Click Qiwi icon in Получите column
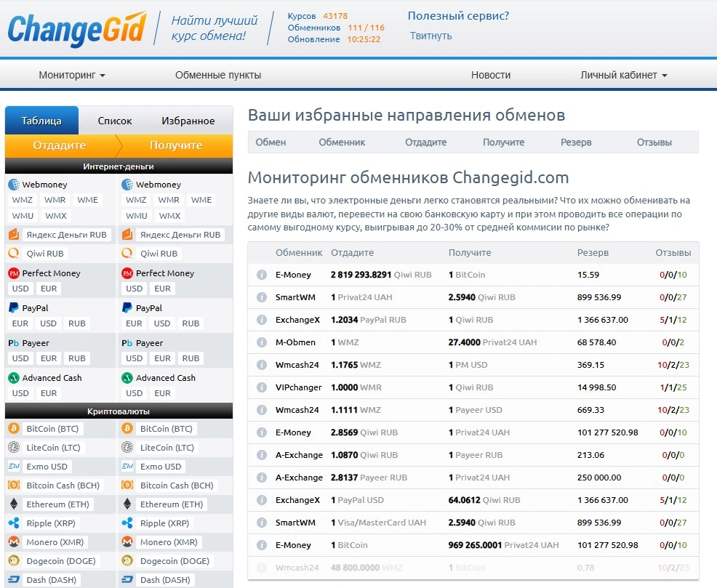 127,253
